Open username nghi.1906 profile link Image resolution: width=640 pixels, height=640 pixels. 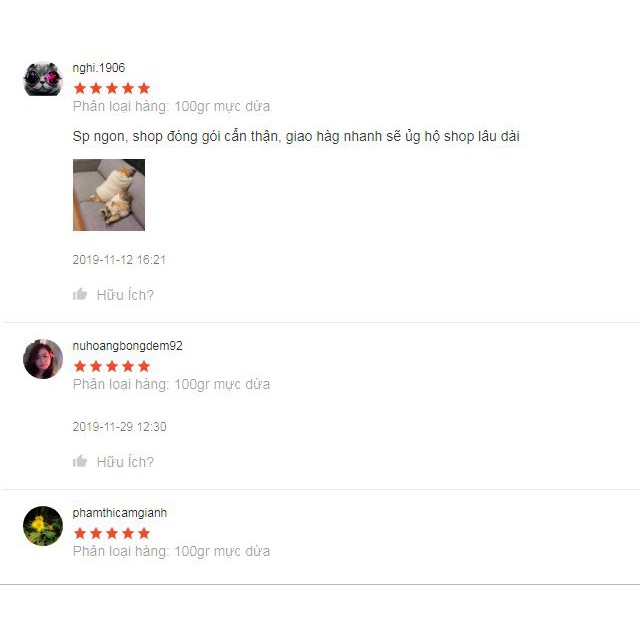click(99, 68)
